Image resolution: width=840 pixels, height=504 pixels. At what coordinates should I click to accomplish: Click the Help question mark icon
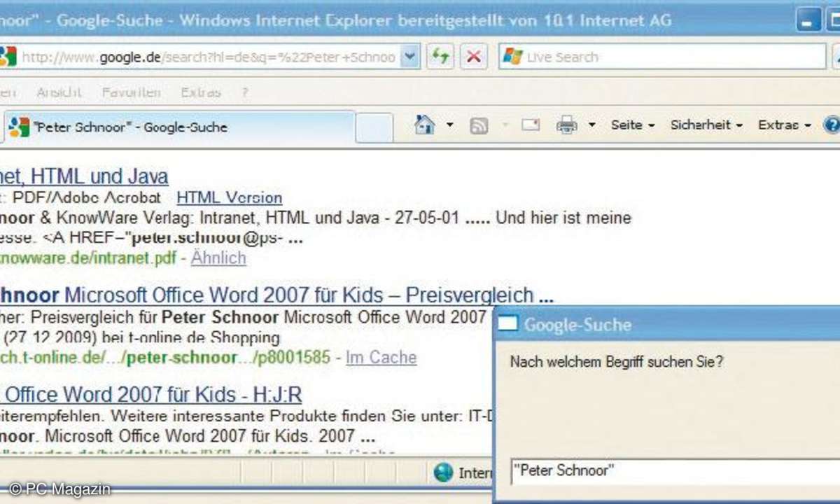click(x=832, y=125)
